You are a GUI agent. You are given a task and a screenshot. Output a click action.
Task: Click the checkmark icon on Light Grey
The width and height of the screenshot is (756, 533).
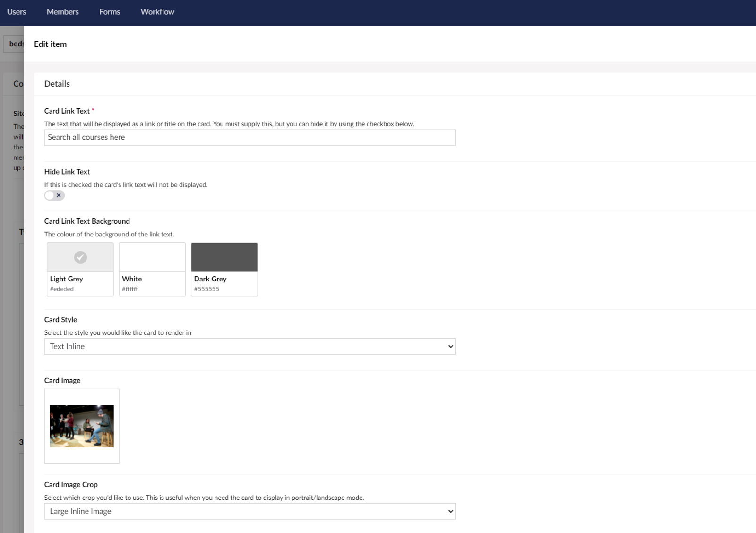coord(80,257)
